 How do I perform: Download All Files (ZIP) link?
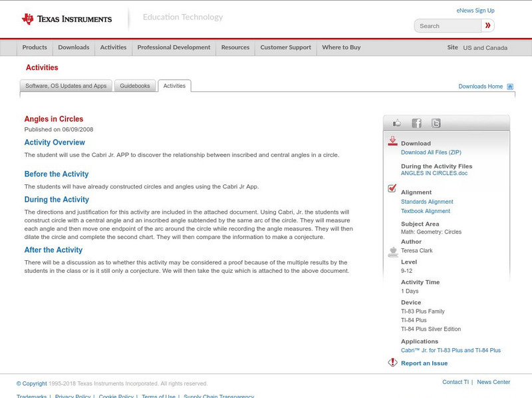click(430, 152)
